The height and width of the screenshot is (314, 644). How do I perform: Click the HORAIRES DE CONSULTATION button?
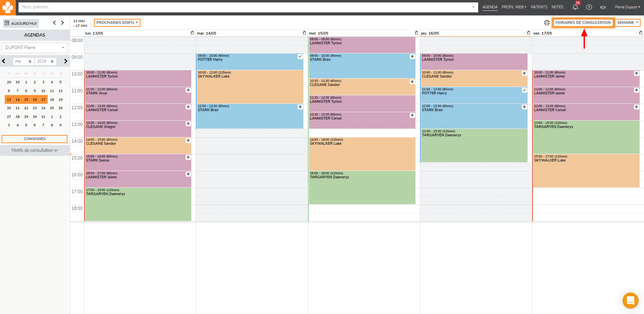[583, 23]
